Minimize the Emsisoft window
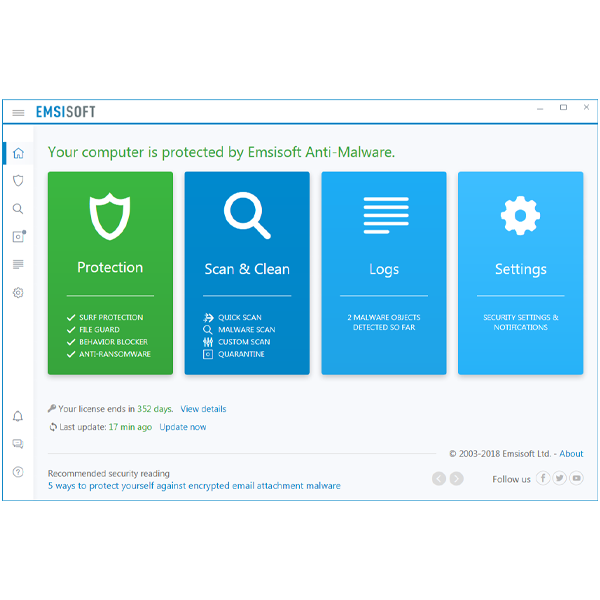This screenshot has height=600, width=600. point(540,109)
